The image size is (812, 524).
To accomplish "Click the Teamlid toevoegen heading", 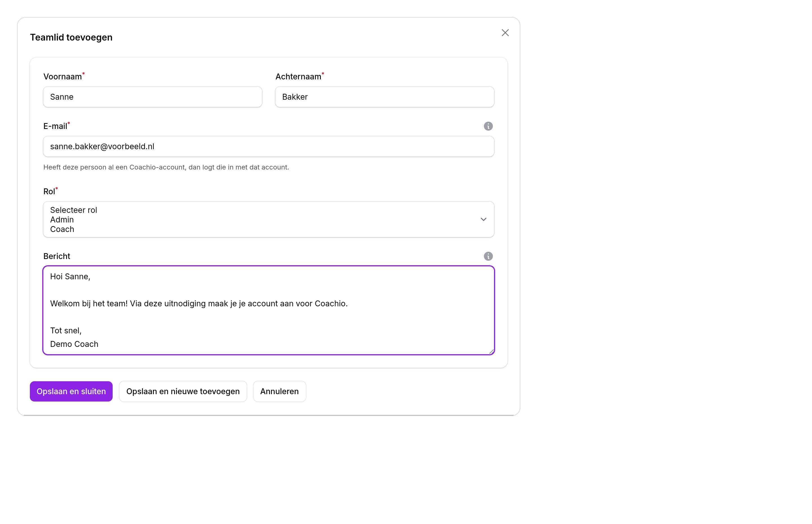I will 71,37.
